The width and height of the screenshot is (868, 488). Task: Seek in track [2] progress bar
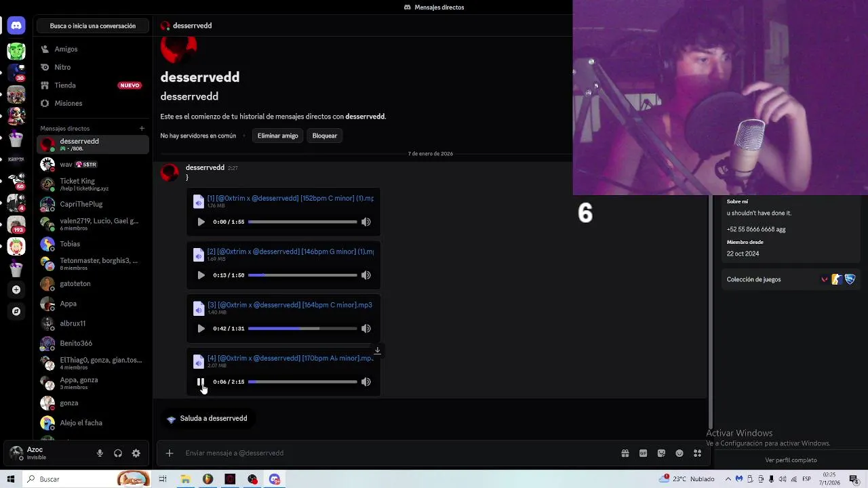302,275
